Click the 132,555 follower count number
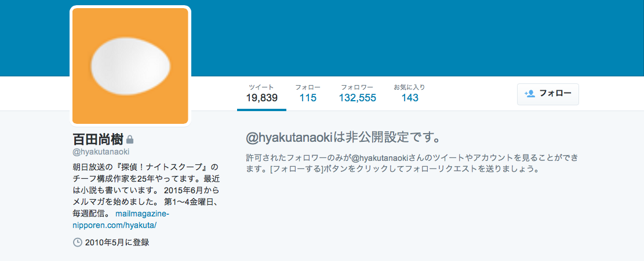The width and height of the screenshot is (644, 261). (x=357, y=98)
